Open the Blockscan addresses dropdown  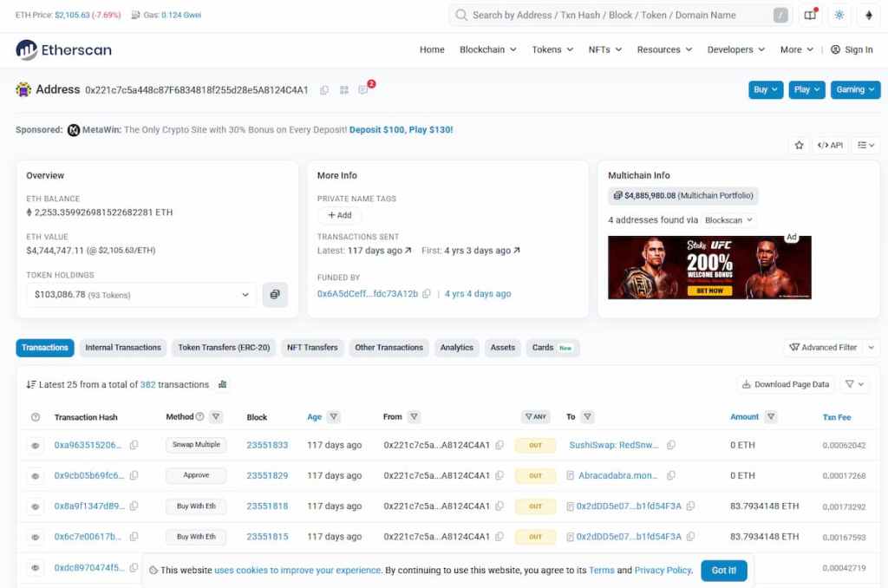[728, 219]
